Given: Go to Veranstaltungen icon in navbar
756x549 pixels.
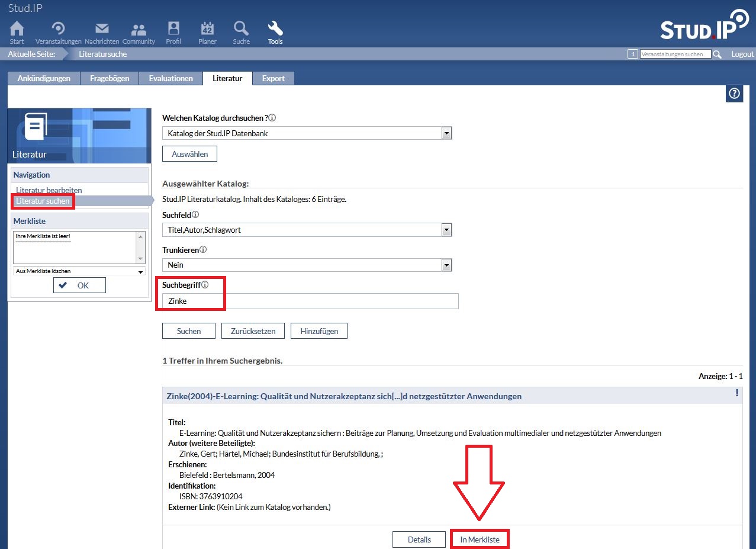Looking at the screenshot, I should click(x=58, y=30).
